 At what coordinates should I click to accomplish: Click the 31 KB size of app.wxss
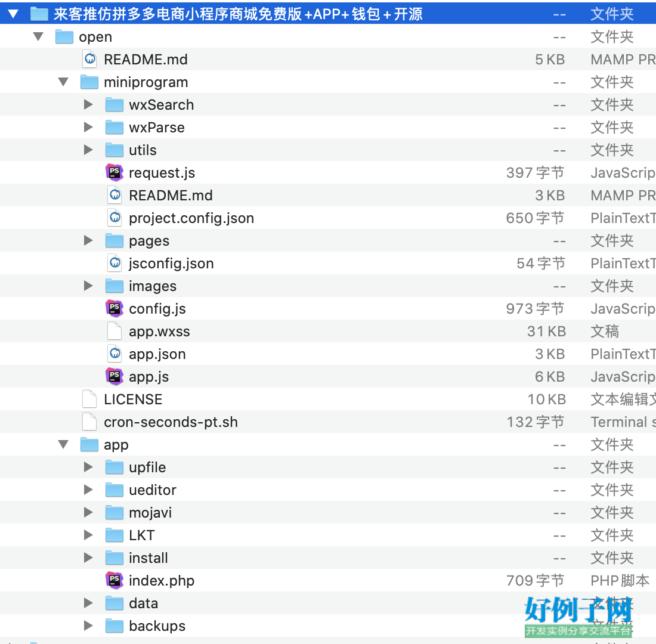(546, 331)
